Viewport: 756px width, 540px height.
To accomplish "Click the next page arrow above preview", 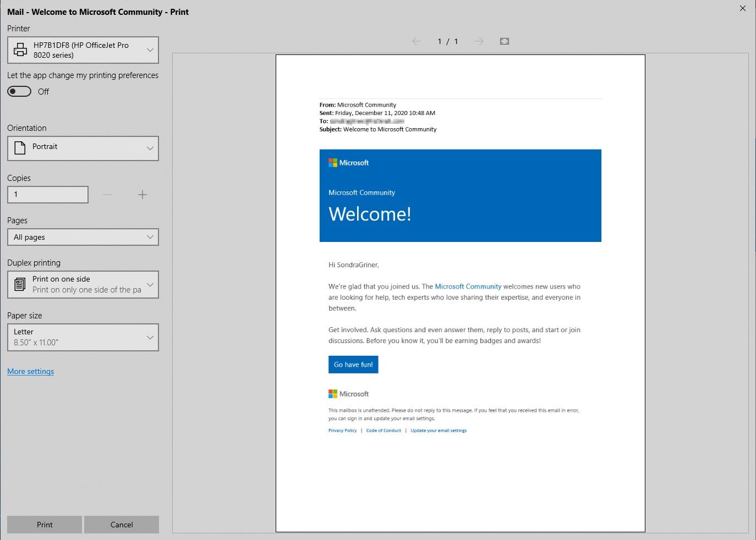I will click(479, 41).
